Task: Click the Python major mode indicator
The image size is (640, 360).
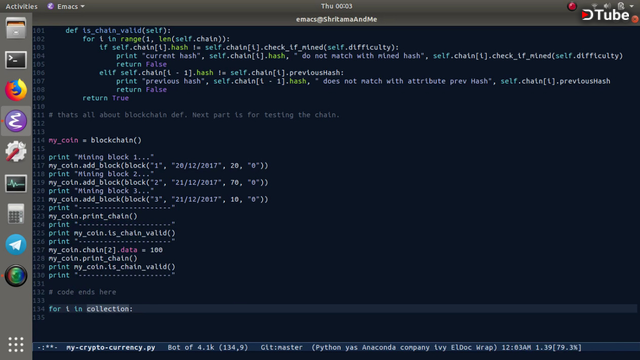Action: point(327,347)
